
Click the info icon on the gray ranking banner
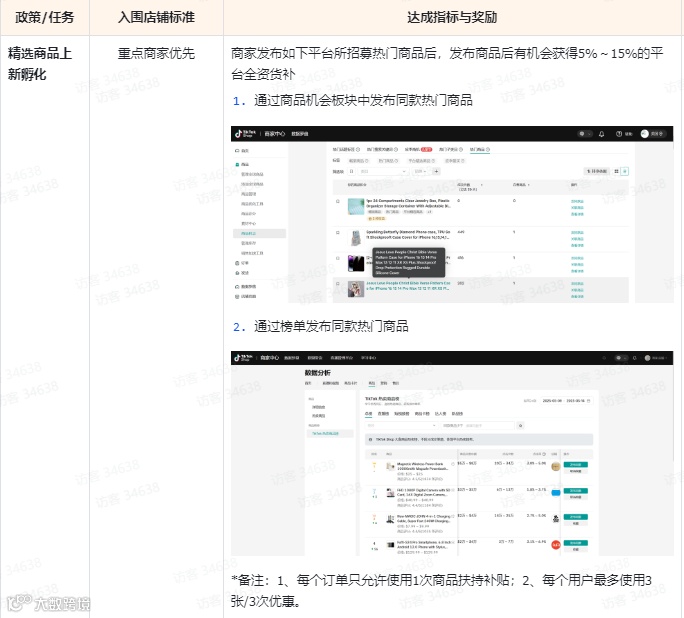pyautogui.click(x=370, y=439)
